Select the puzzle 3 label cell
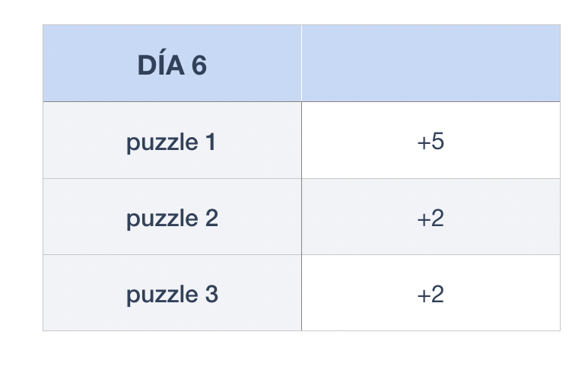Screen dimensions: 588x367 click(172, 294)
